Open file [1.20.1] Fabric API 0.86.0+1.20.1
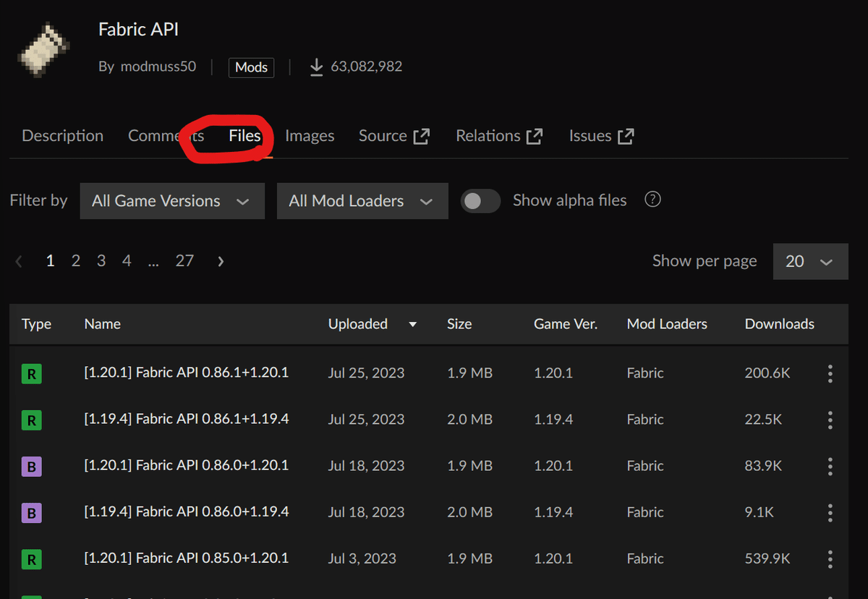Image resolution: width=868 pixels, height=599 pixels. (187, 465)
